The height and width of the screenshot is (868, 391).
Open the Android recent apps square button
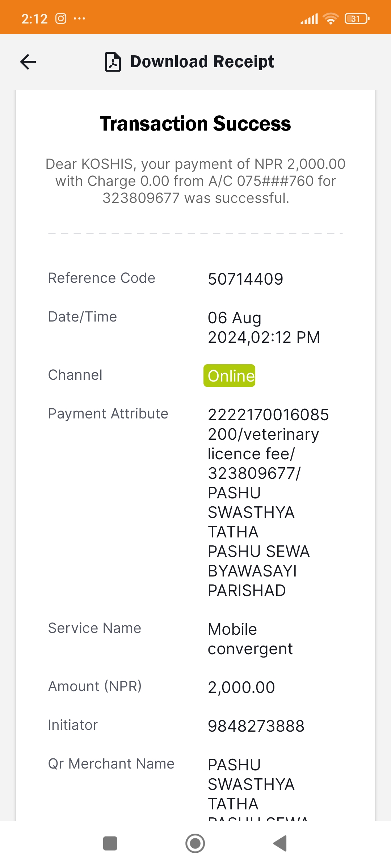tap(110, 843)
